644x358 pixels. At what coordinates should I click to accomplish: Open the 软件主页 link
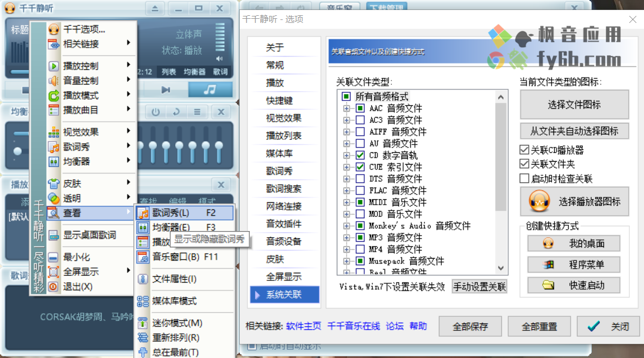tap(304, 326)
